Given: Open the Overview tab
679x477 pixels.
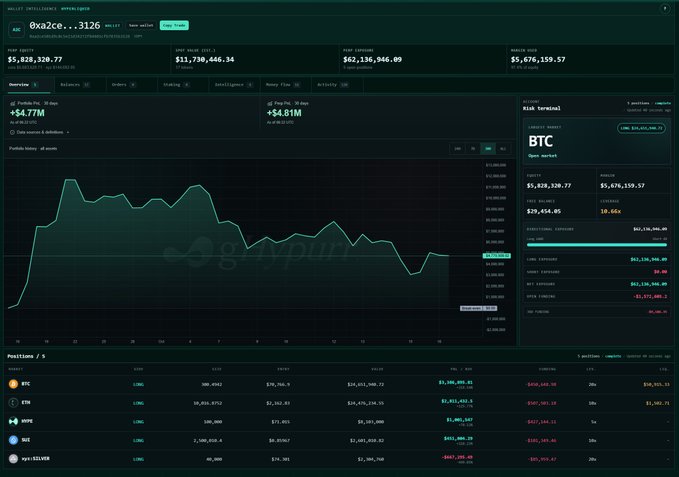Looking at the screenshot, I should click(x=29, y=85).
